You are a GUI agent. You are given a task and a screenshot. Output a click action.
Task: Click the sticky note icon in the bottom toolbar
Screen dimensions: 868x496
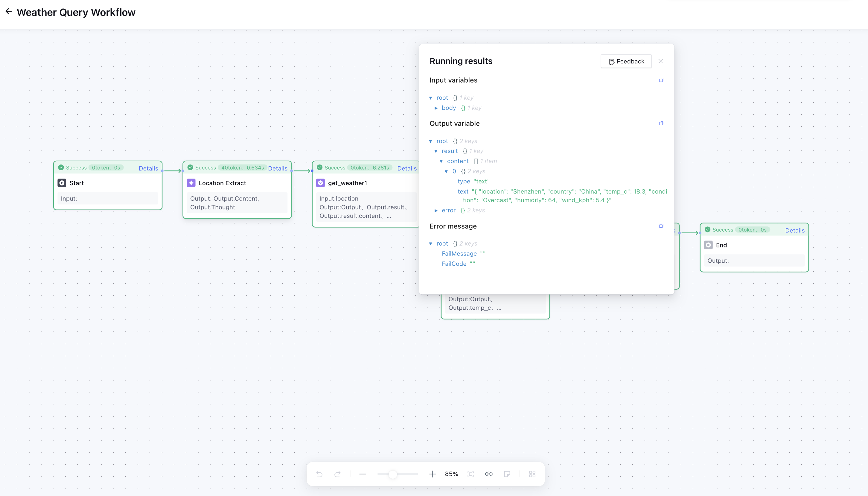click(x=507, y=474)
